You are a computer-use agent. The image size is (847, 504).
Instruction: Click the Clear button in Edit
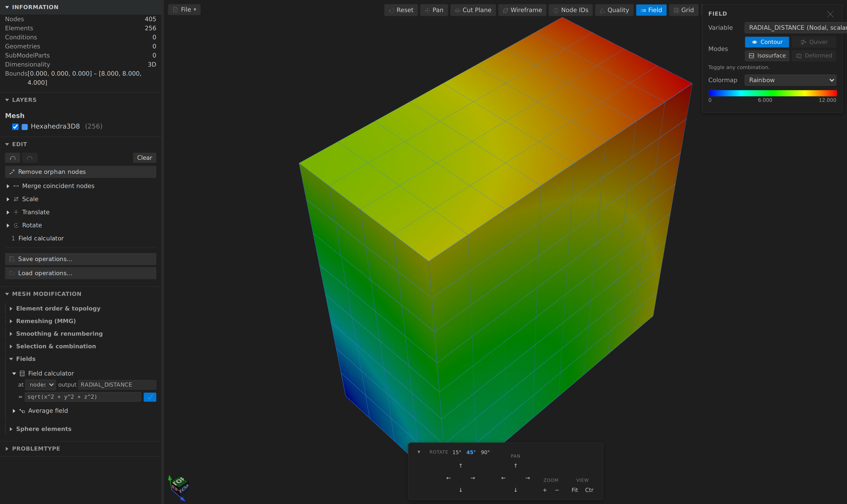(x=144, y=157)
